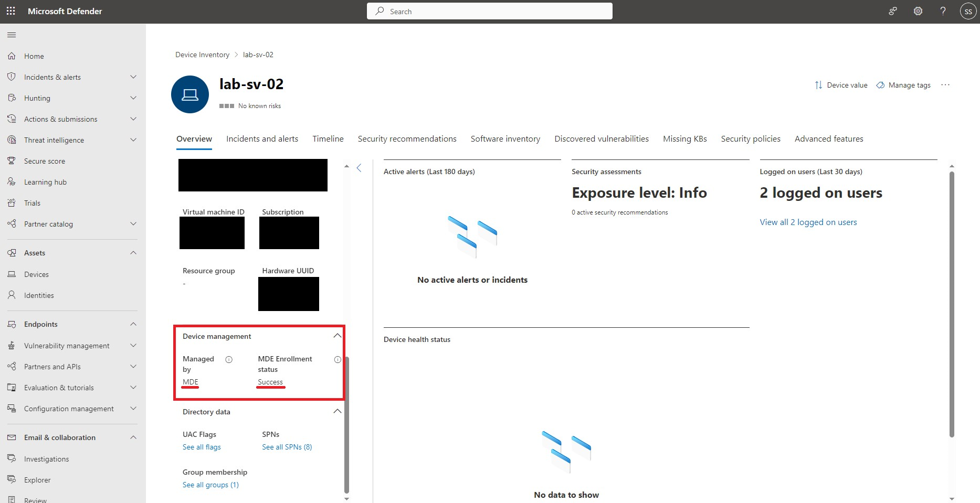Click the Partner catalog icon
This screenshot has height=503, width=980.
pyautogui.click(x=12, y=224)
